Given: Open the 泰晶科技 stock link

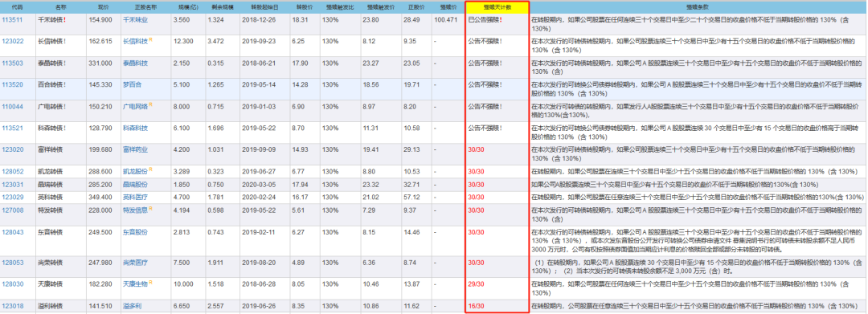Looking at the screenshot, I should point(135,63).
